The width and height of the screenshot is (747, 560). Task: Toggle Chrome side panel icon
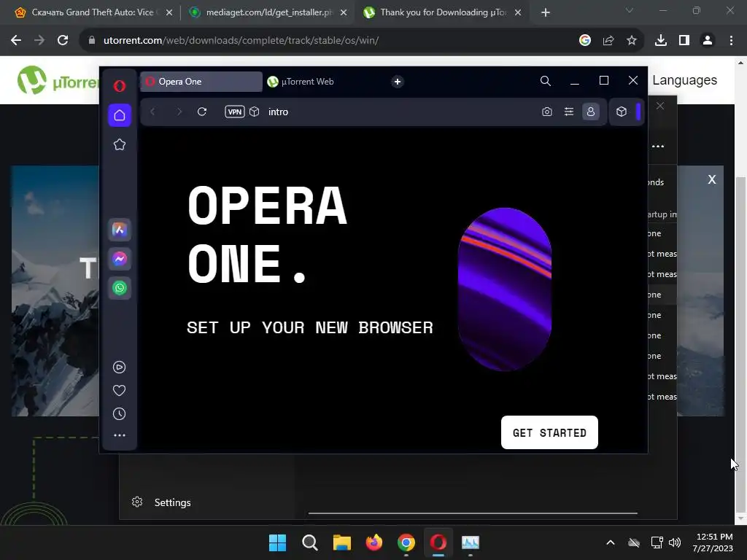coord(684,41)
